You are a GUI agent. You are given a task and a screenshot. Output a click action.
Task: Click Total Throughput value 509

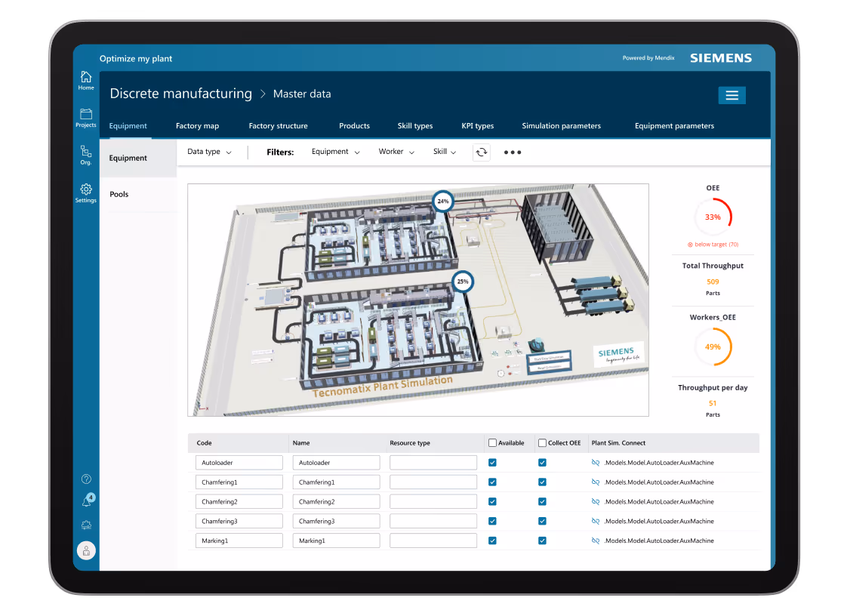click(713, 282)
